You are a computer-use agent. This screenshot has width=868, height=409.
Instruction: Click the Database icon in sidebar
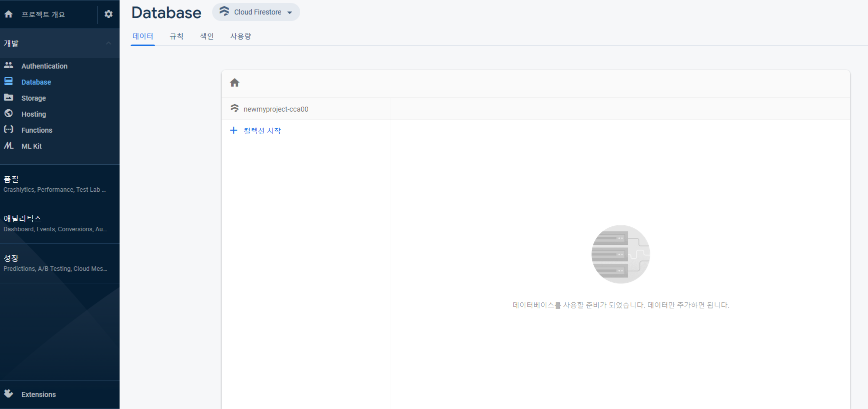[x=9, y=81]
